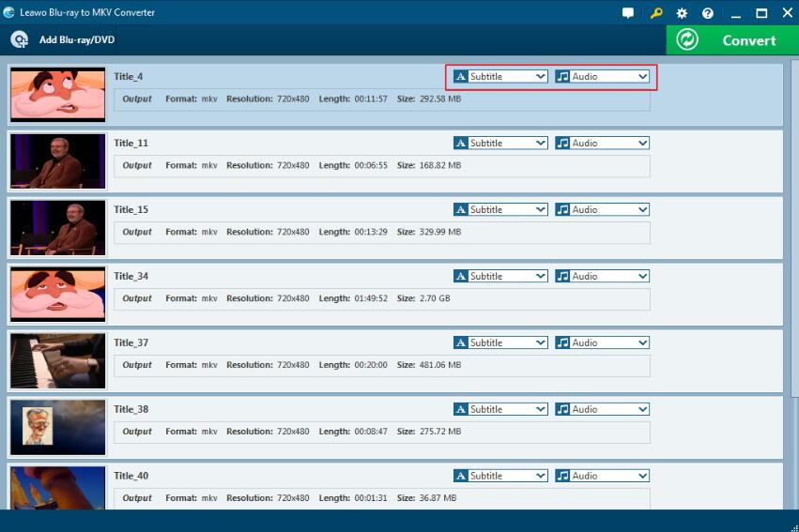
Task: Click the circular refresh icon inside Convert
Action: pos(687,39)
